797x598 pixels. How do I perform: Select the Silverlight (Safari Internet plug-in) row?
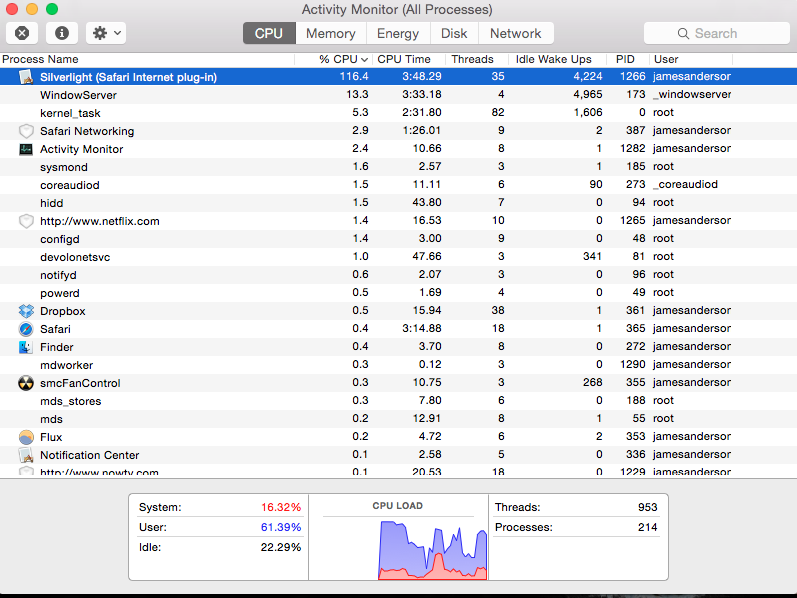point(398,77)
